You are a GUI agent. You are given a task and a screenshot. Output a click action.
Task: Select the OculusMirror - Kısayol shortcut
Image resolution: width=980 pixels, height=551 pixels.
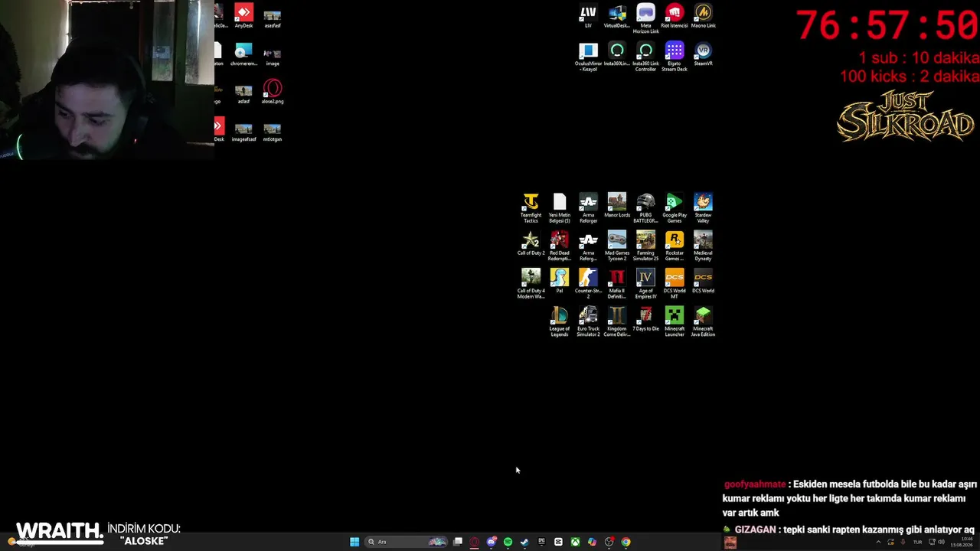pyautogui.click(x=588, y=57)
